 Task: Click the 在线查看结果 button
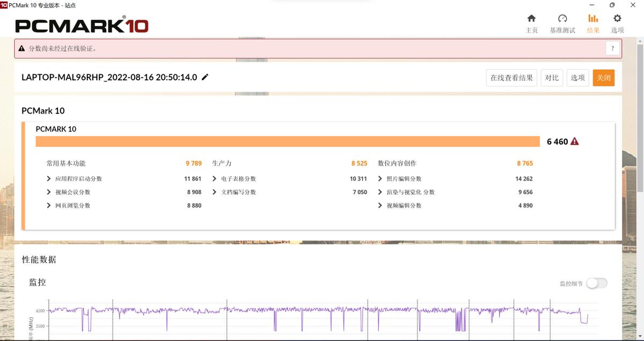pos(511,77)
